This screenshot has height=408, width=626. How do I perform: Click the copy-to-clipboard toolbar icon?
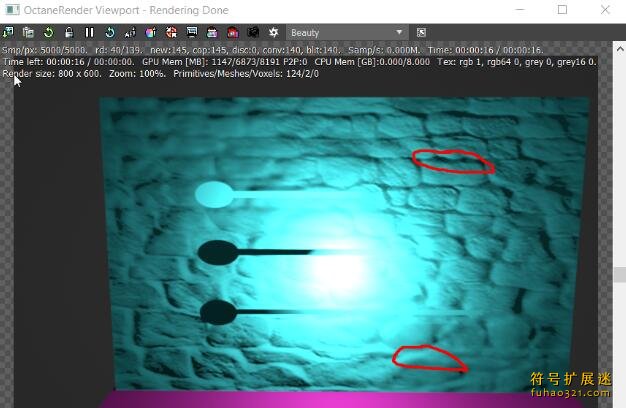pyautogui.click(x=28, y=32)
